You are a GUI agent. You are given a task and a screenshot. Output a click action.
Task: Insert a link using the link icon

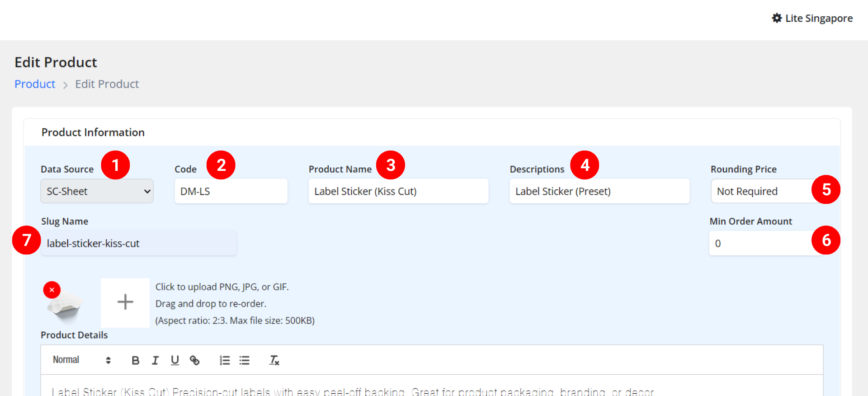pos(194,360)
